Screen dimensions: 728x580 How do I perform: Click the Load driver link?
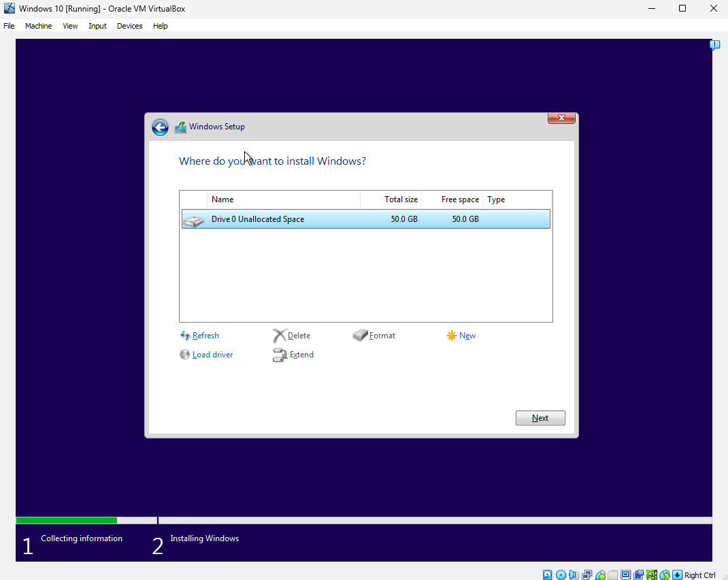[x=207, y=355]
